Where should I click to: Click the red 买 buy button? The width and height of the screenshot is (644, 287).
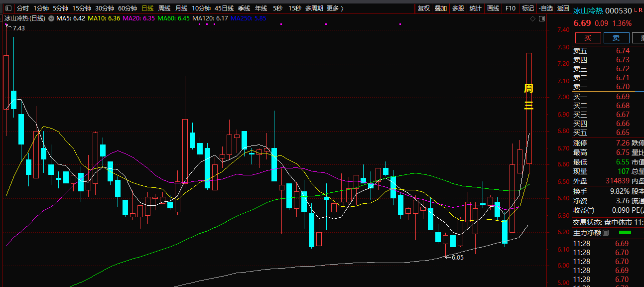click(588, 38)
